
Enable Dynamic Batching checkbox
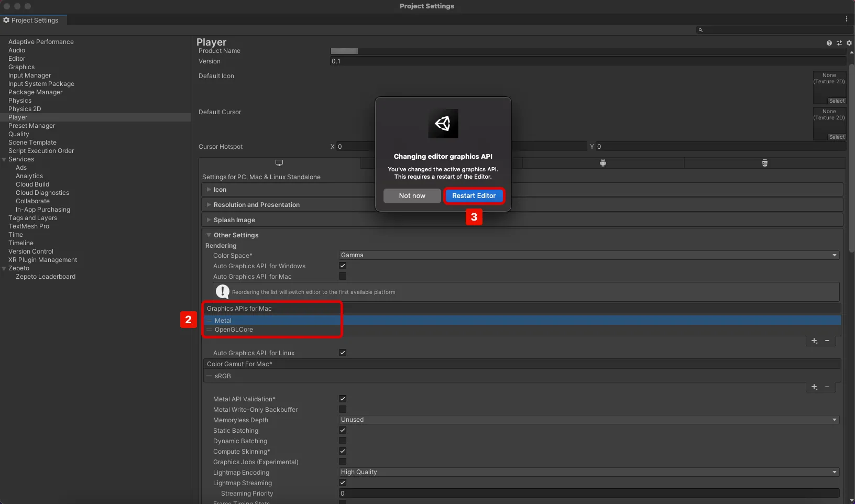pyautogui.click(x=343, y=441)
